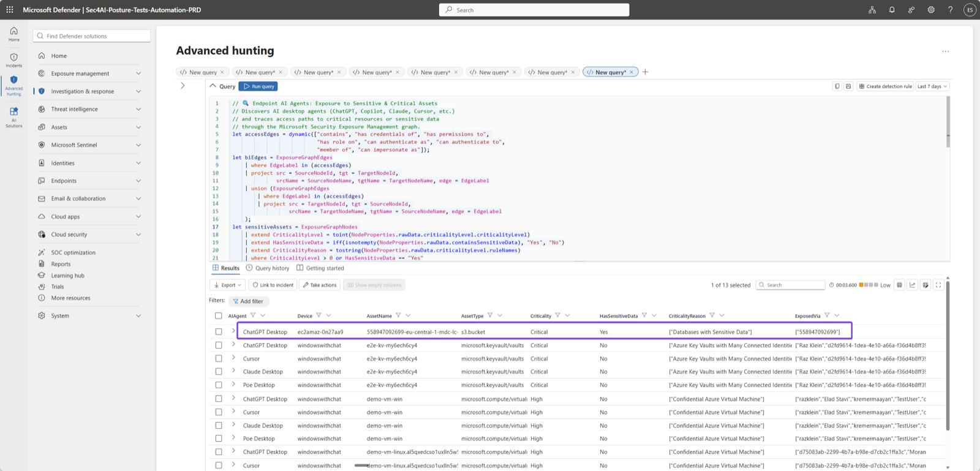Click the query editor vertical scrollbar

click(948, 121)
